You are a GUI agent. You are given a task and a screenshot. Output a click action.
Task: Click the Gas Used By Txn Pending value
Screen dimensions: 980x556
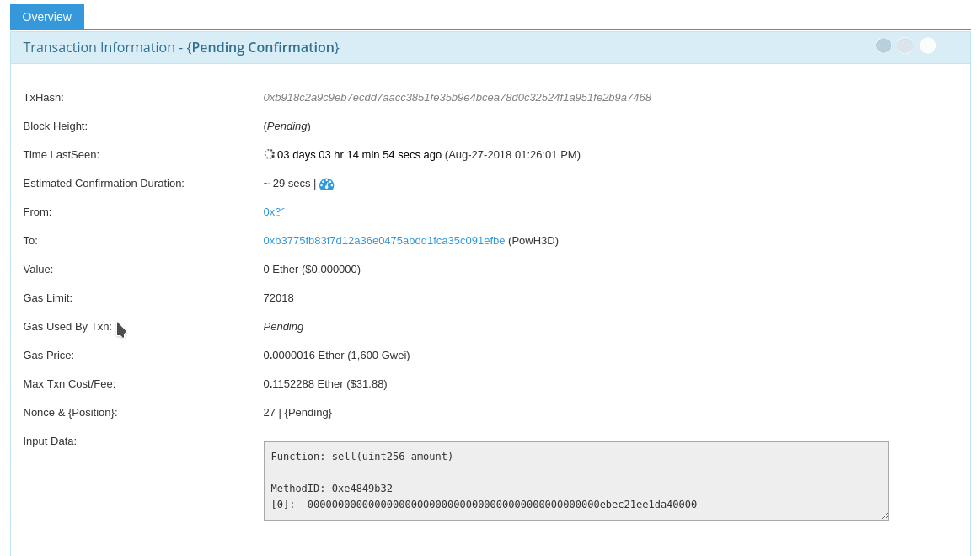coord(283,327)
